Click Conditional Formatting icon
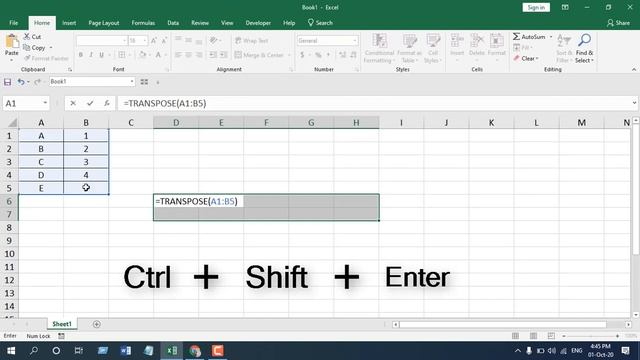640x360 pixels. pyautogui.click(x=380, y=41)
